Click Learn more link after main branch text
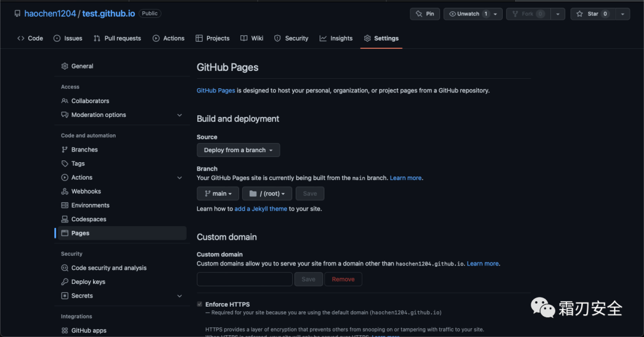The width and height of the screenshot is (644, 337). coord(405,178)
